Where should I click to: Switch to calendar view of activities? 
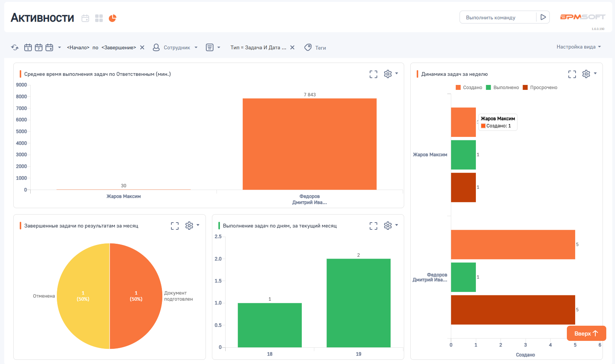pyautogui.click(x=85, y=18)
